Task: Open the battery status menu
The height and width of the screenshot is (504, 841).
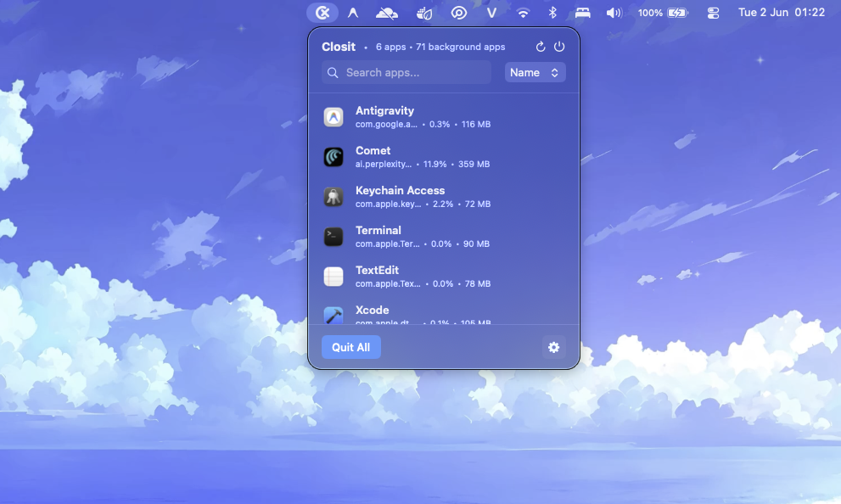Action: (663, 13)
